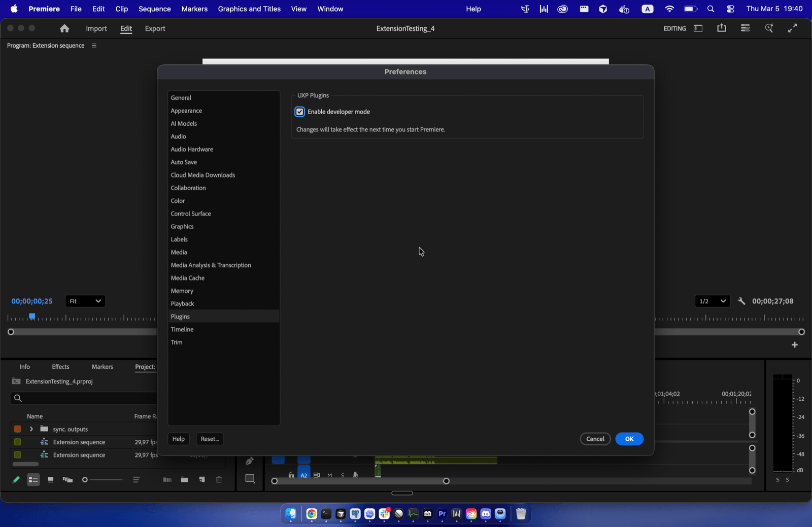Select Timeline in the Preferences category list
Image resolution: width=812 pixels, height=527 pixels.
(182, 330)
